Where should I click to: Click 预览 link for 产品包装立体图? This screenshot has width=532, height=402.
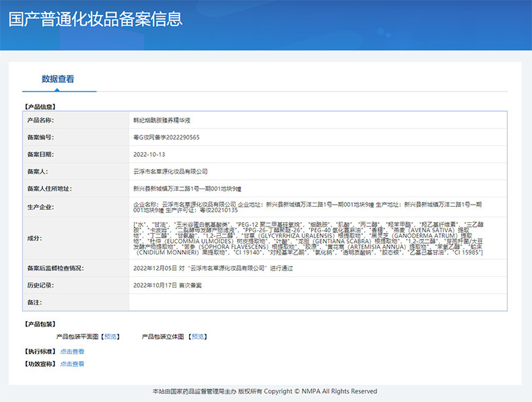(198, 336)
